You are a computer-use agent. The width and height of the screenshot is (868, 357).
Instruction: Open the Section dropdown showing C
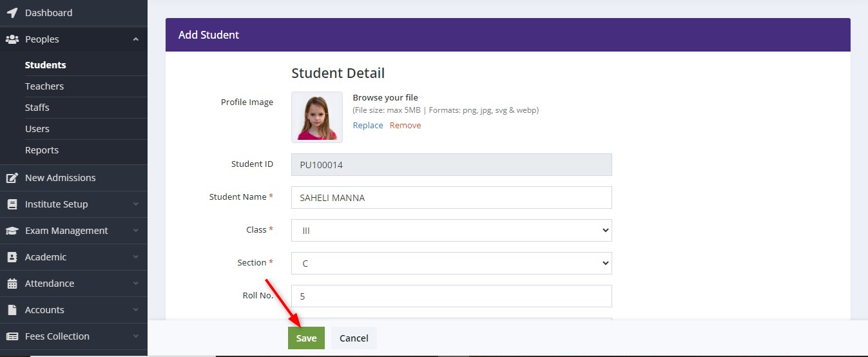[x=451, y=263]
